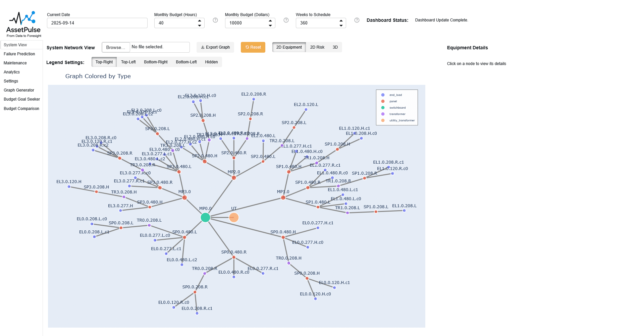This screenshot has width=644, height=336.
Task: Click help icon next to Monthly Budget Hours
Action: tap(215, 20)
